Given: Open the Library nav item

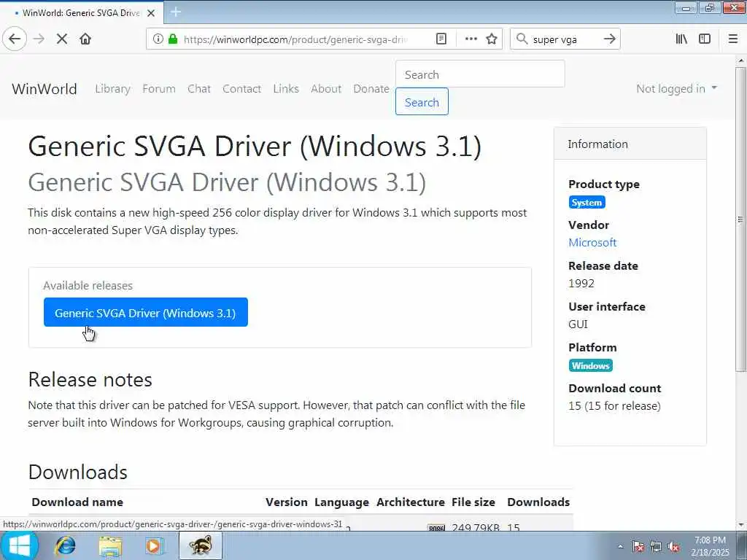Looking at the screenshot, I should (x=112, y=88).
